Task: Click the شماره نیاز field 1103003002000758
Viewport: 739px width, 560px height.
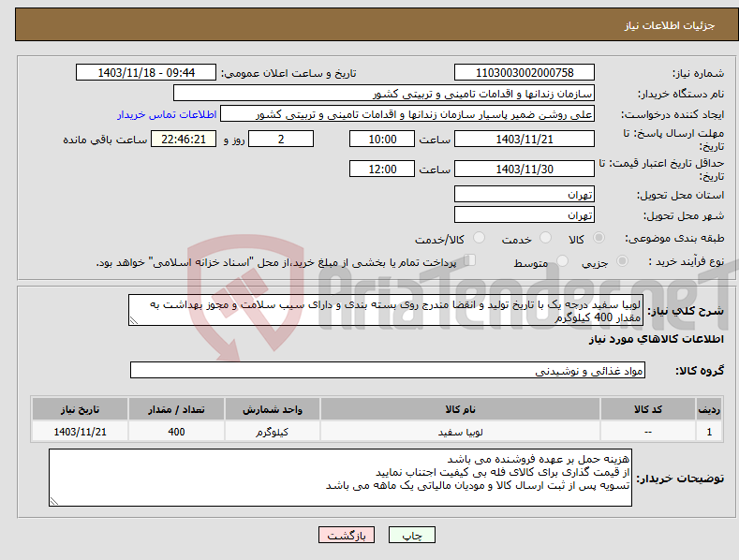Action: click(525, 73)
